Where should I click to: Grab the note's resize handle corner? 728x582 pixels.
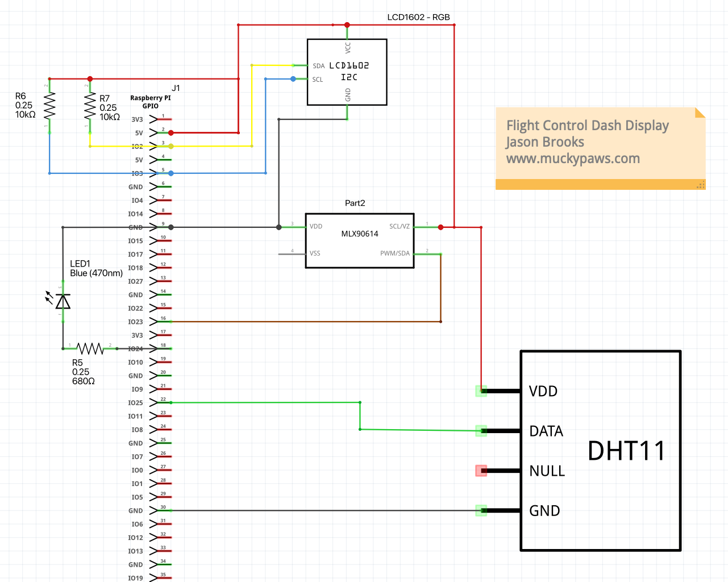[701, 185]
